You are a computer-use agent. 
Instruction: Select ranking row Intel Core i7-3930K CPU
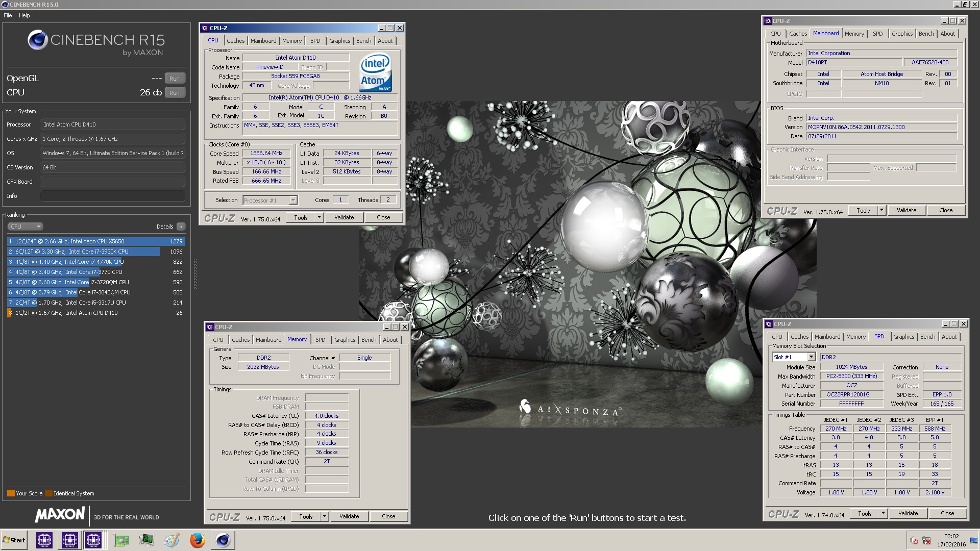click(96, 252)
